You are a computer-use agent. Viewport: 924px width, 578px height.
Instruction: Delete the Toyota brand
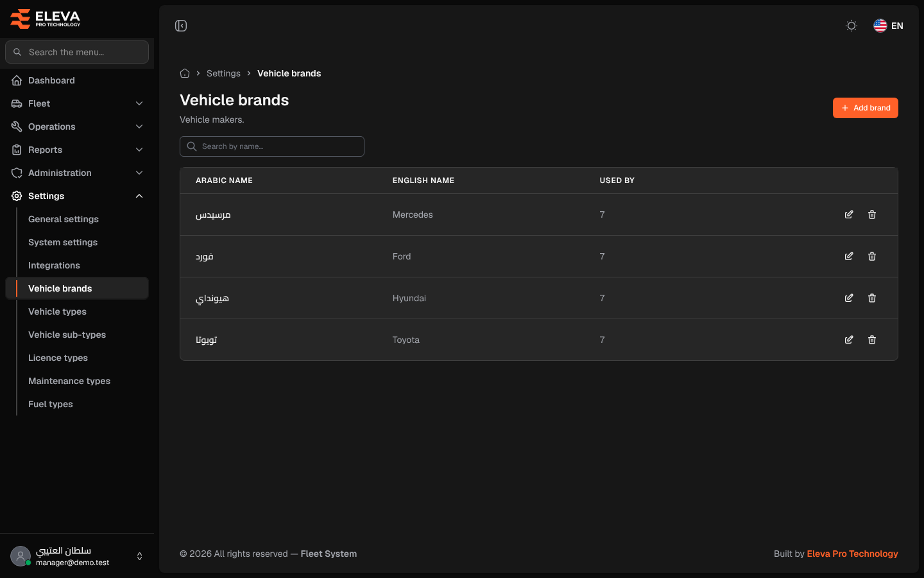[872, 340]
